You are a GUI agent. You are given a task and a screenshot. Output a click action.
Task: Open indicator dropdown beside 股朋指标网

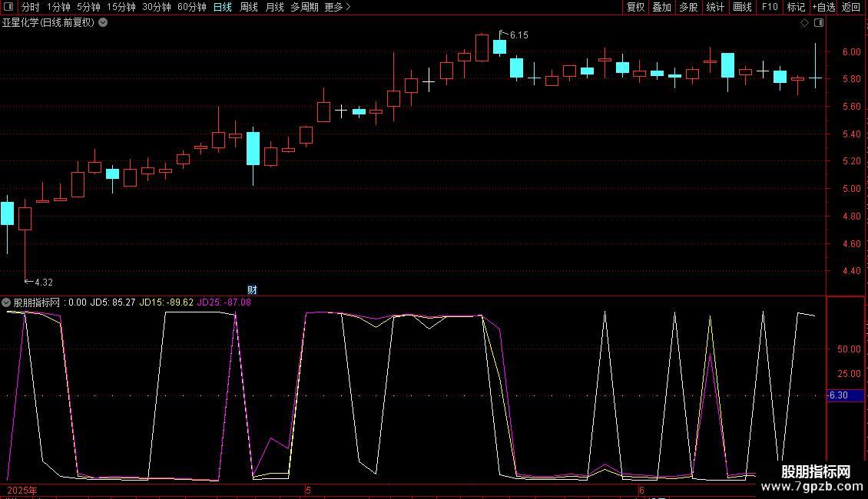click(x=6, y=302)
